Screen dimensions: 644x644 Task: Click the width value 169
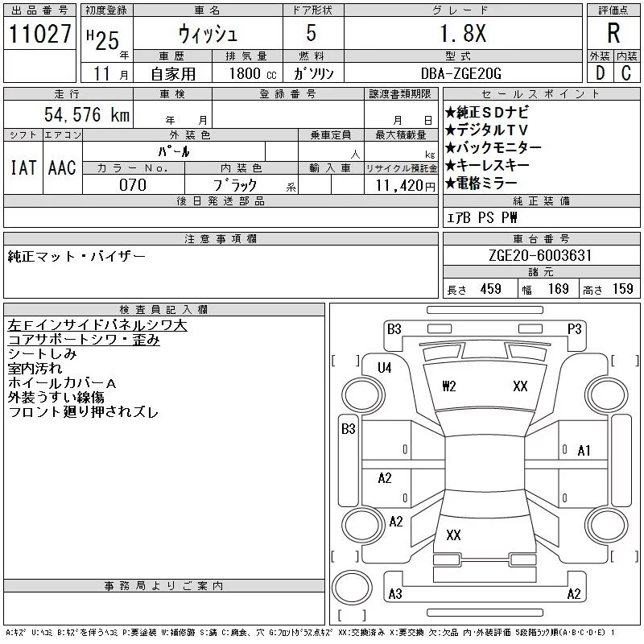click(x=559, y=289)
